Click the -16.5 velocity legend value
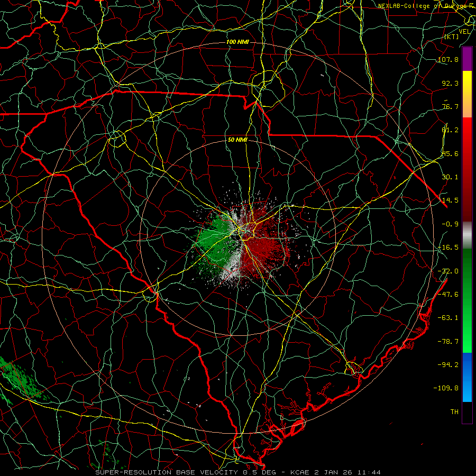This screenshot has height=476, width=476. (x=448, y=248)
